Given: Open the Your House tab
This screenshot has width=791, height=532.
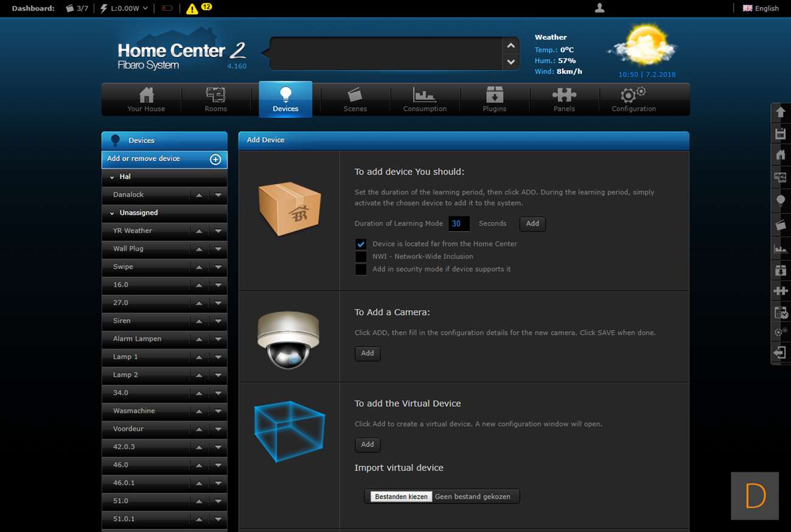Looking at the screenshot, I should 146,99.
